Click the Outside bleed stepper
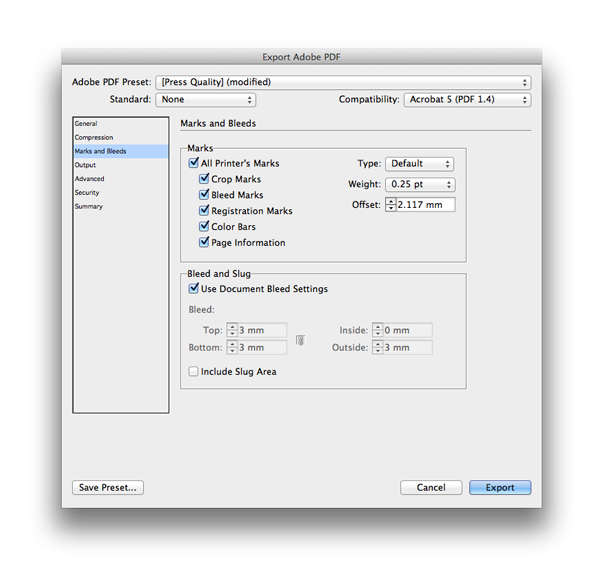Screen dimensions: 600x571 [x=378, y=347]
